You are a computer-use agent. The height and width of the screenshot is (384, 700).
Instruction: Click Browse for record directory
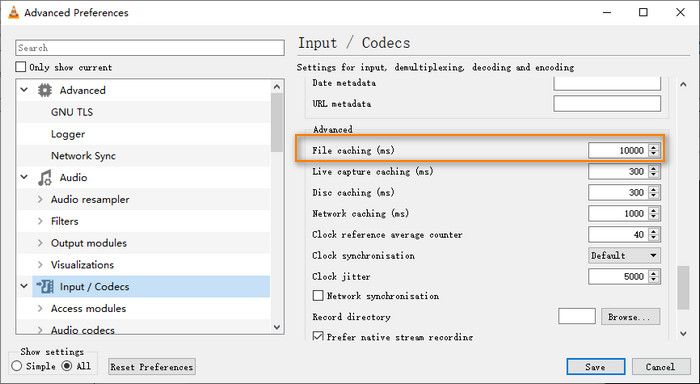[630, 317]
